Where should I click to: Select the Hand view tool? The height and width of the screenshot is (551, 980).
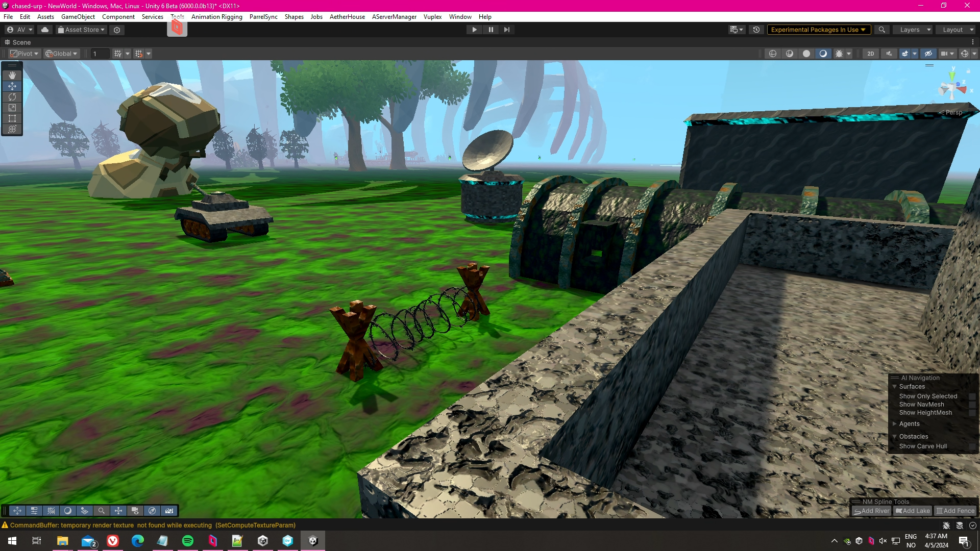tap(12, 76)
